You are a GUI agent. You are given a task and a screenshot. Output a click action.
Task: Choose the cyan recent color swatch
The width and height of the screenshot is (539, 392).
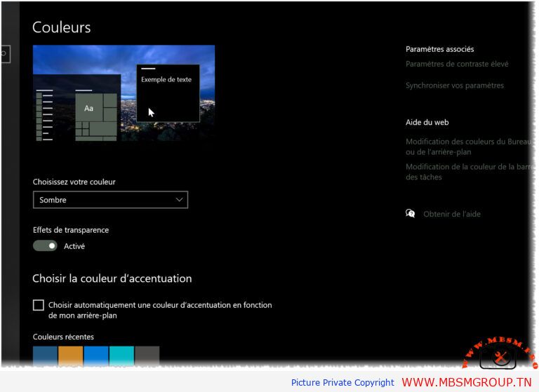point(121,356)
